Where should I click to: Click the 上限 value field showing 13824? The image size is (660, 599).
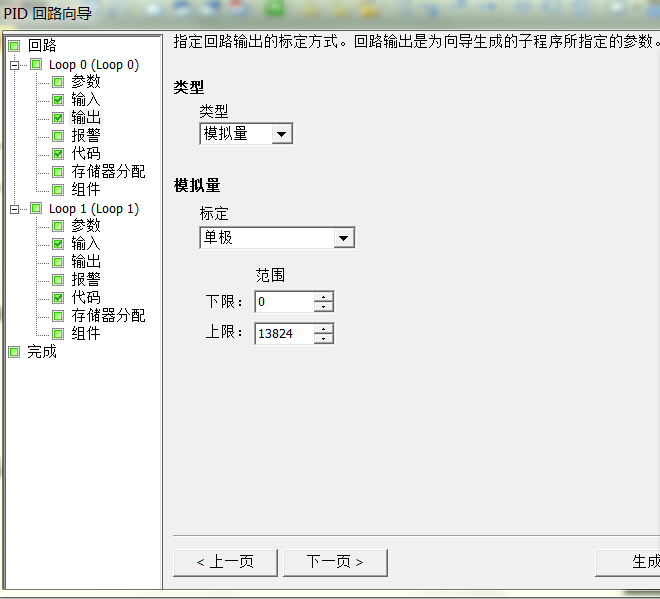pyautogui.click(x=285, y=334)
